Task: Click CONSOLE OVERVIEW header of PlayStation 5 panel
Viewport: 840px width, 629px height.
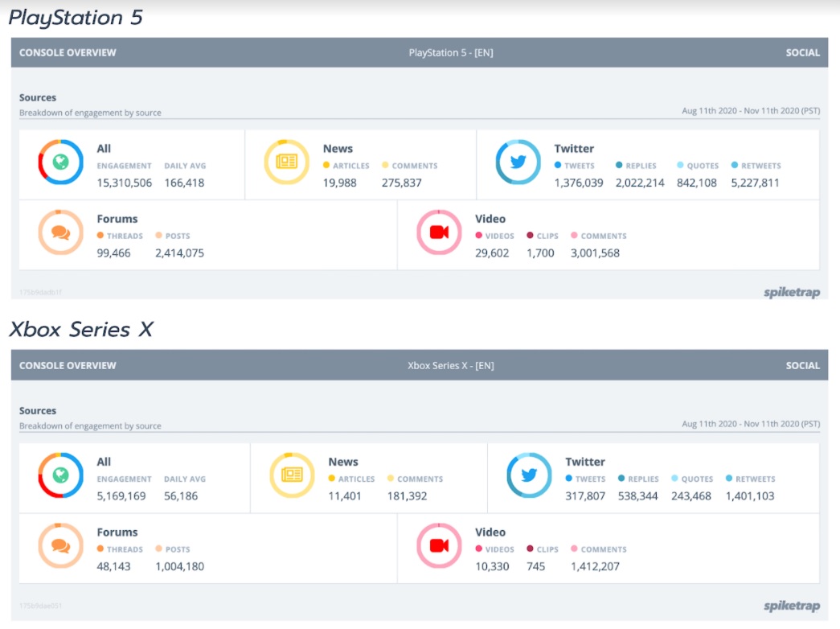Action: click(x=68, y=52)
